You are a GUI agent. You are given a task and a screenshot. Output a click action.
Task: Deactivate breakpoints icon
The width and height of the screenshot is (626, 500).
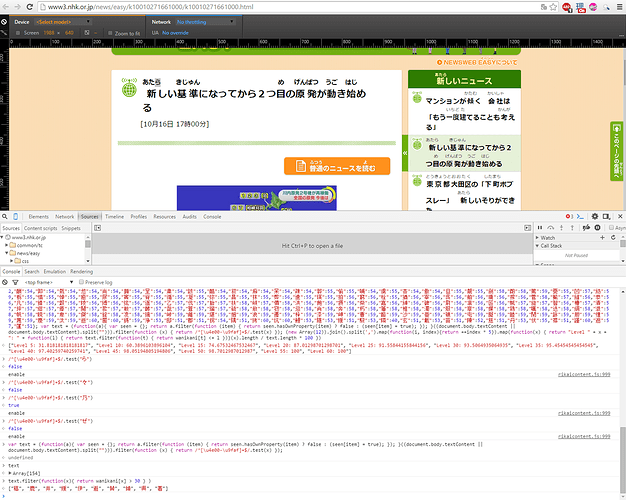(586, 228)
